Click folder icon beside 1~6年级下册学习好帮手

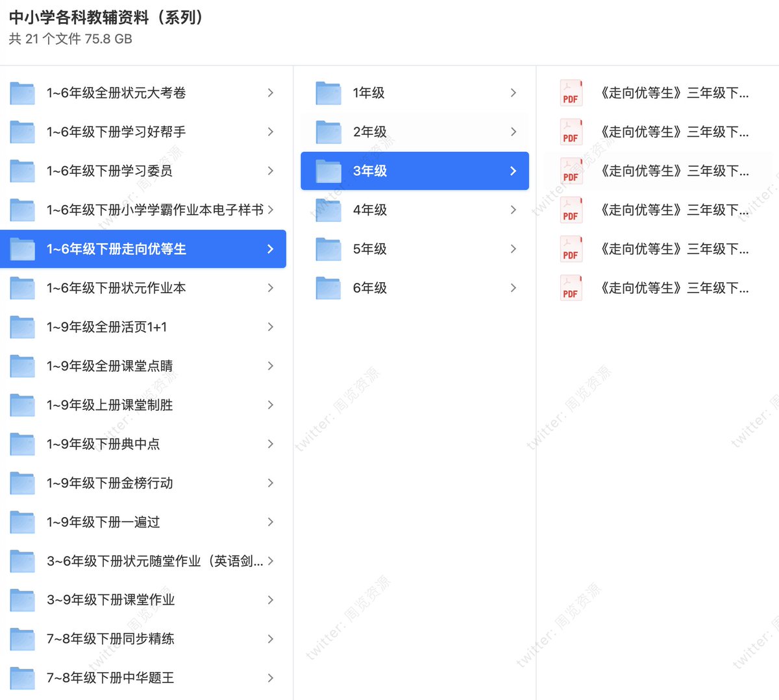[22, 132]
